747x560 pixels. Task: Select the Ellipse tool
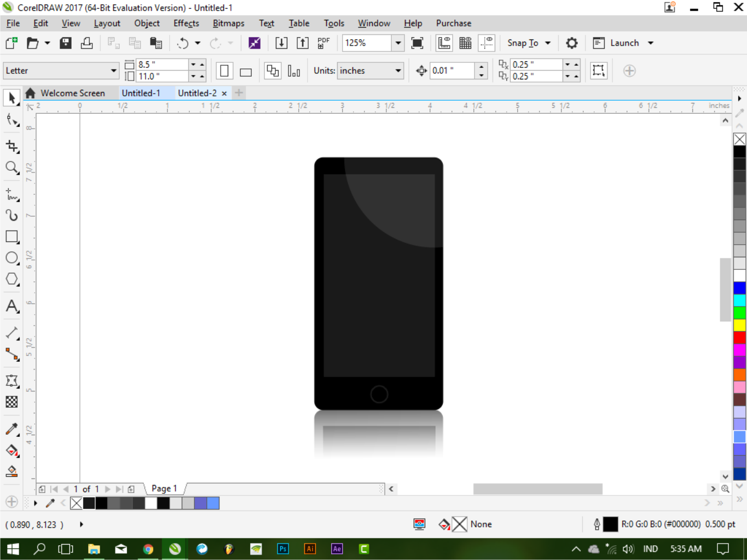(11, 258)
